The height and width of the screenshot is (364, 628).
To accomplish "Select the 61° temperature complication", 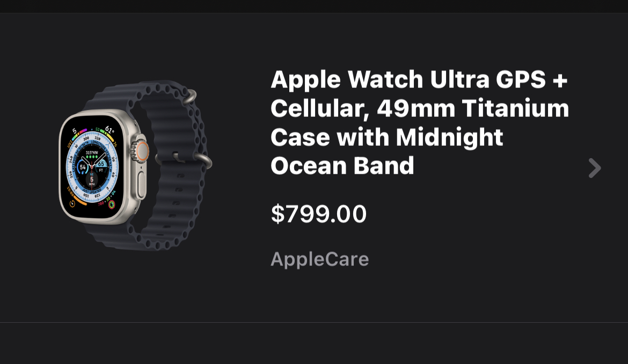I will coord(109,130).
